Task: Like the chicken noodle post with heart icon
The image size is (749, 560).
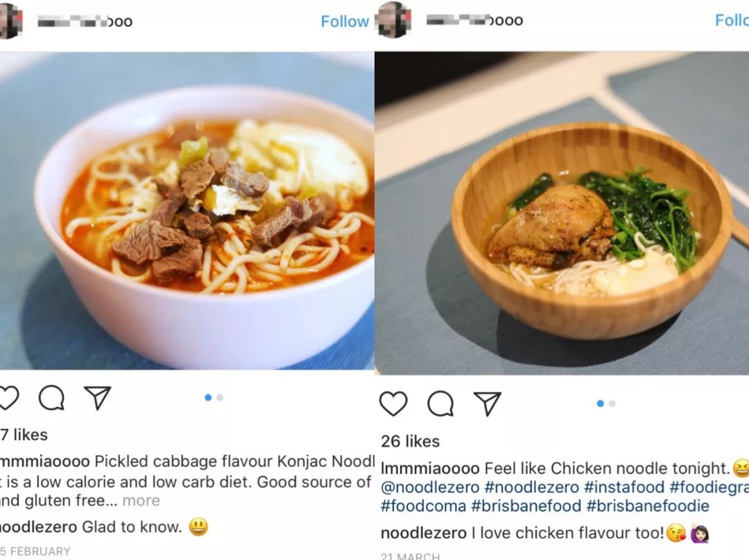Action: tap(393, 403)
